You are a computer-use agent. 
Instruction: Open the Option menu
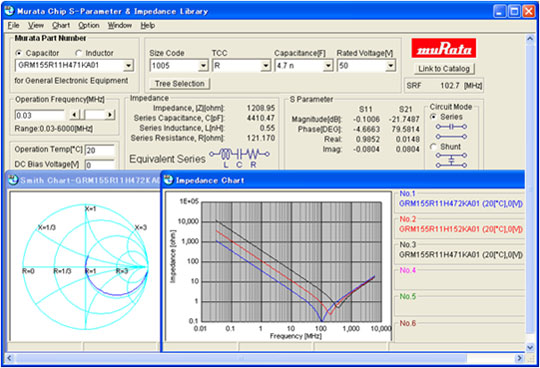pyautogui.click(x=89, y=25)
